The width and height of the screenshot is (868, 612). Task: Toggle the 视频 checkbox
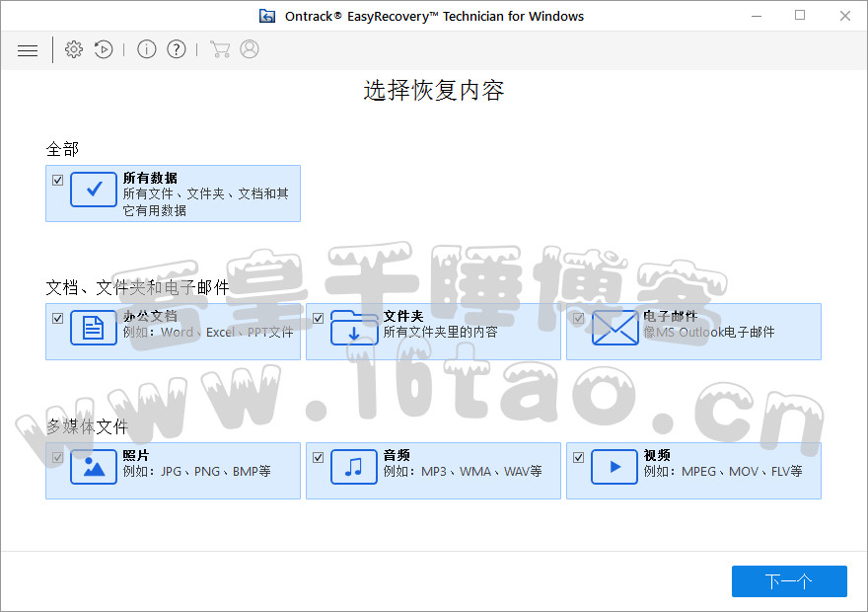(579, 458)
